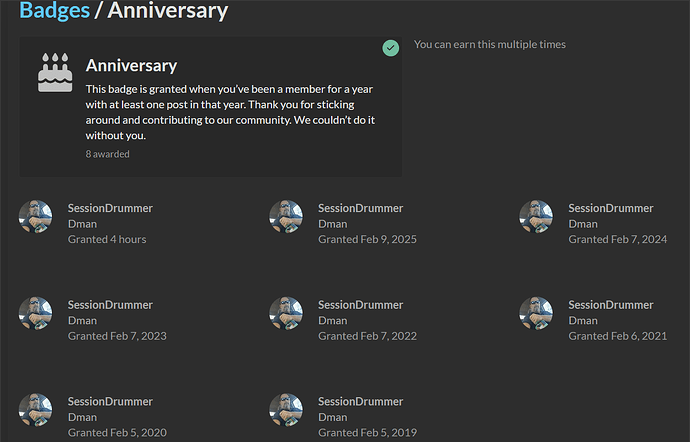Open SessionDrummer username above Granted Feb 7, 2022

pos(360,305)
